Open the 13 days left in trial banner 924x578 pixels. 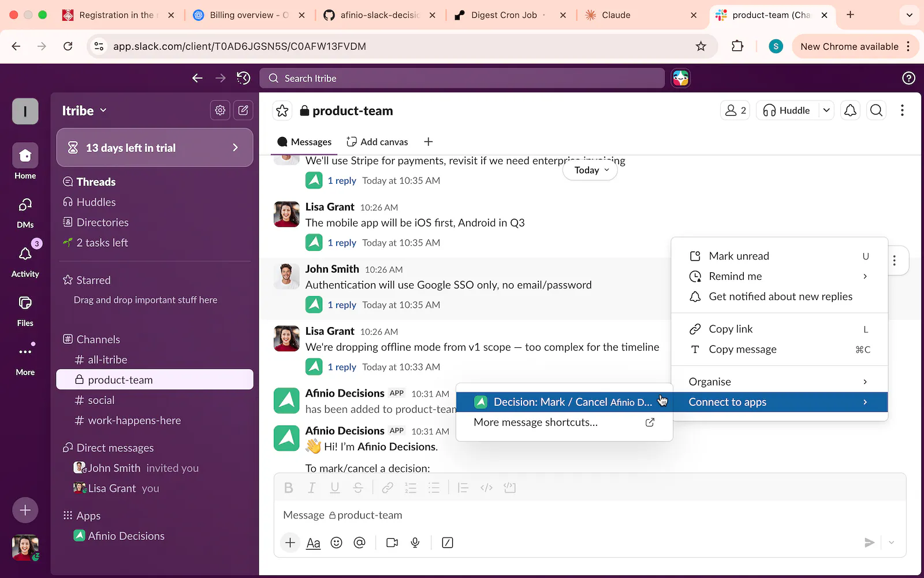155,147
